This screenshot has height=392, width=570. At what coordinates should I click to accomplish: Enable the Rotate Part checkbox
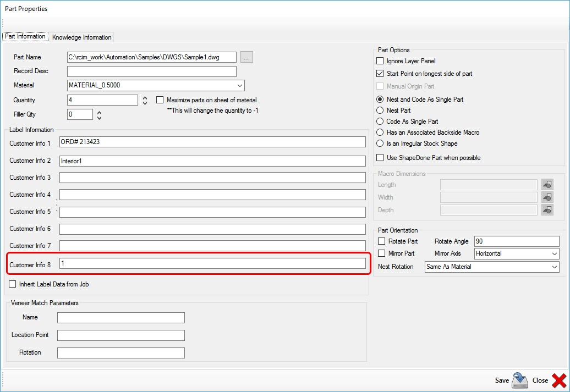pos(382,241)
